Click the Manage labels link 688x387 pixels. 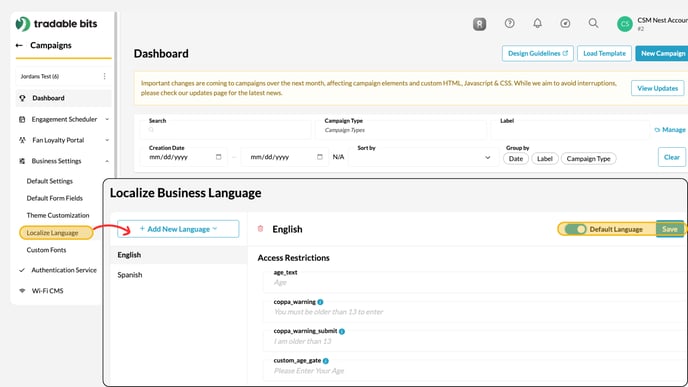[670, 130]
